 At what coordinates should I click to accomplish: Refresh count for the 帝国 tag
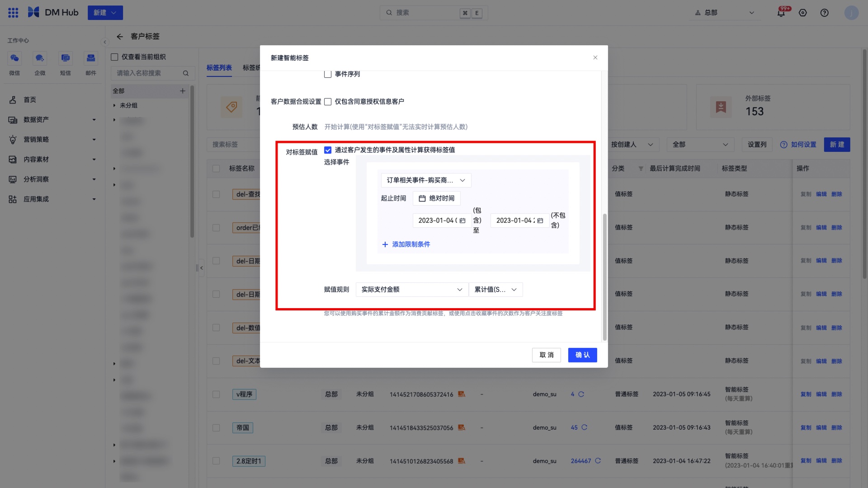point(585,427)
